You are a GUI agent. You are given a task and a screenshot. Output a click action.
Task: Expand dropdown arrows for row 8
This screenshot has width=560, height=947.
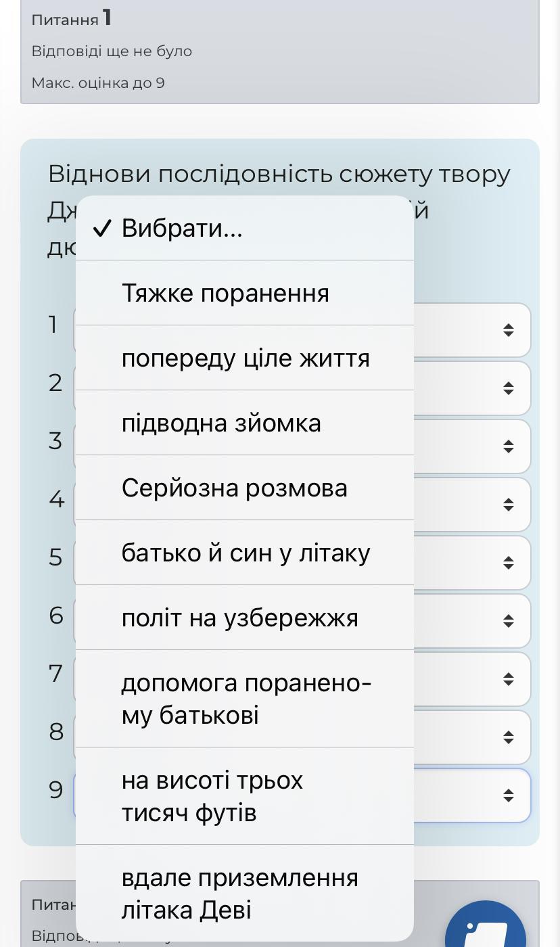(508, 737)
